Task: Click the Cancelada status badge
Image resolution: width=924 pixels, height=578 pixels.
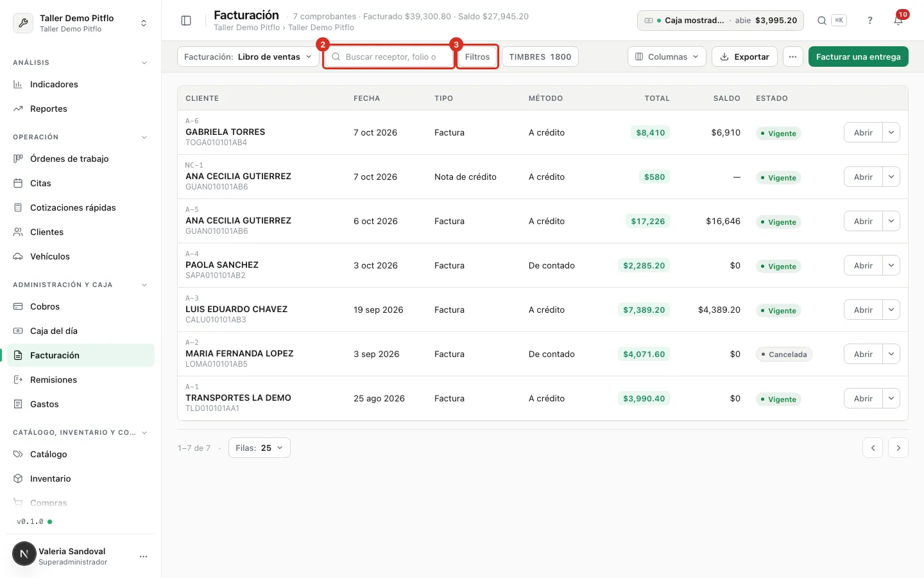Action: pos(784,354)
